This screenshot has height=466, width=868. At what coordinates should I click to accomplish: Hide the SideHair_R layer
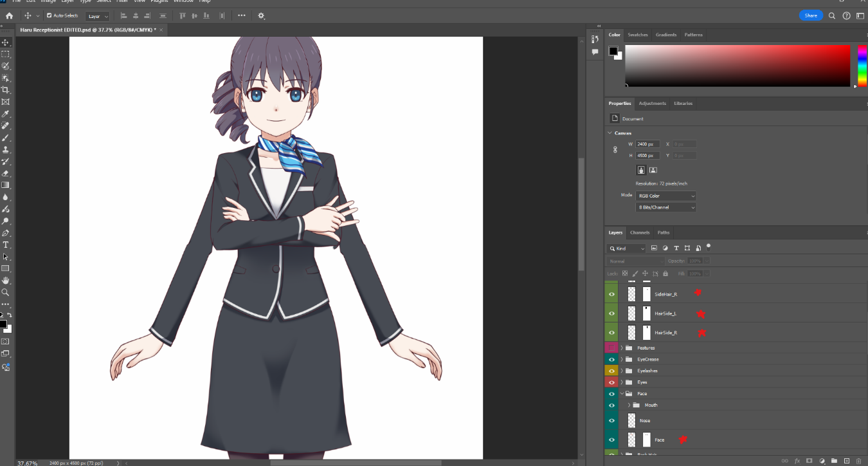[x=611, y=294]
